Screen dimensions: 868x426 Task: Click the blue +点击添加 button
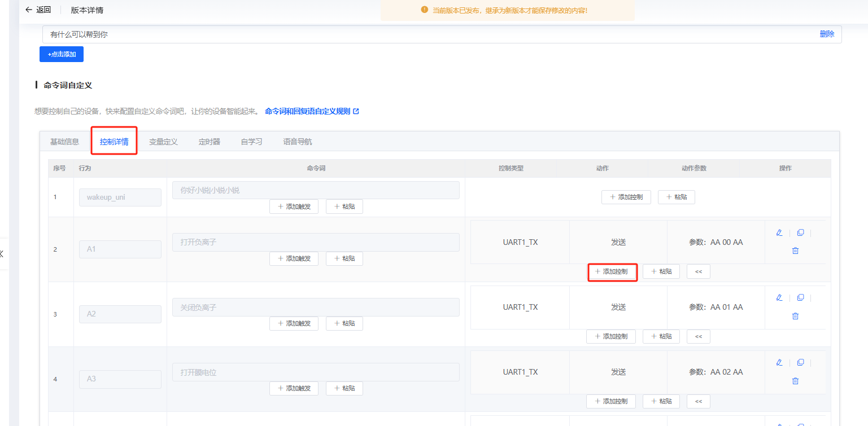[62, 54]
